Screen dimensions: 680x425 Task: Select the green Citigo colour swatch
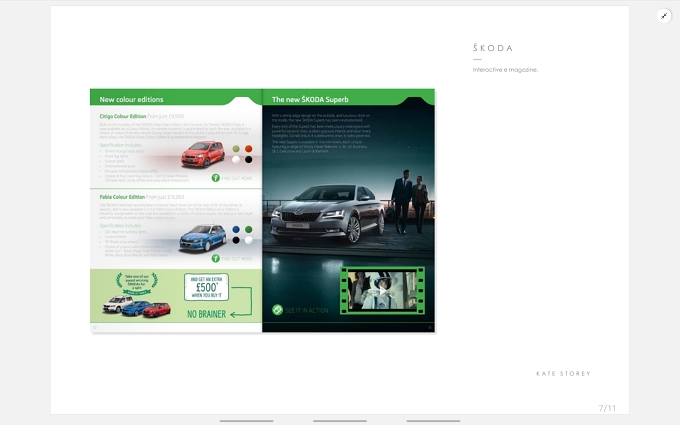coord(236,149)
